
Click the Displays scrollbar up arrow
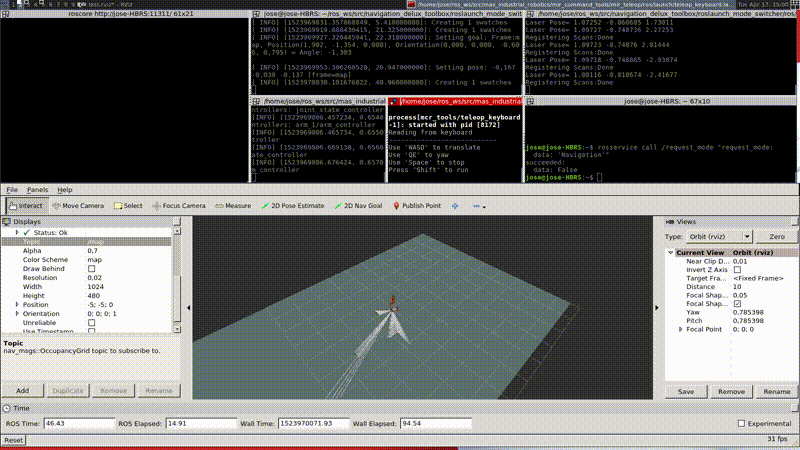coord(177,231)
